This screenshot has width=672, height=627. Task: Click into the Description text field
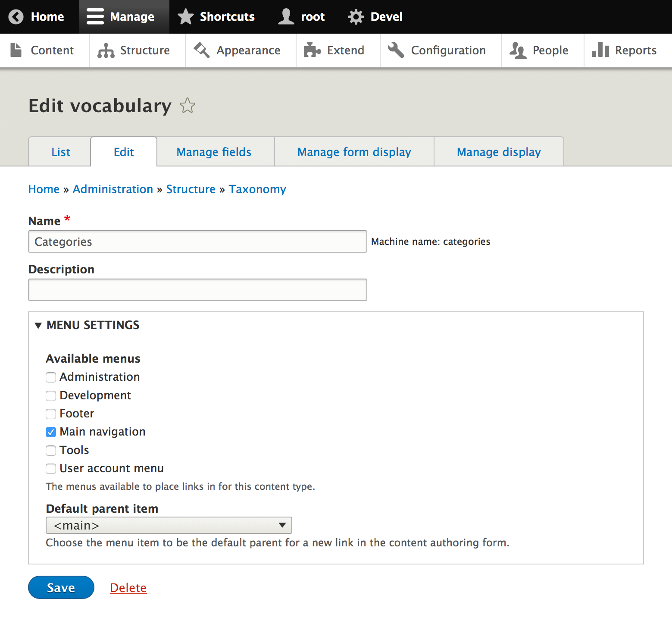click(x=197, y=290)
